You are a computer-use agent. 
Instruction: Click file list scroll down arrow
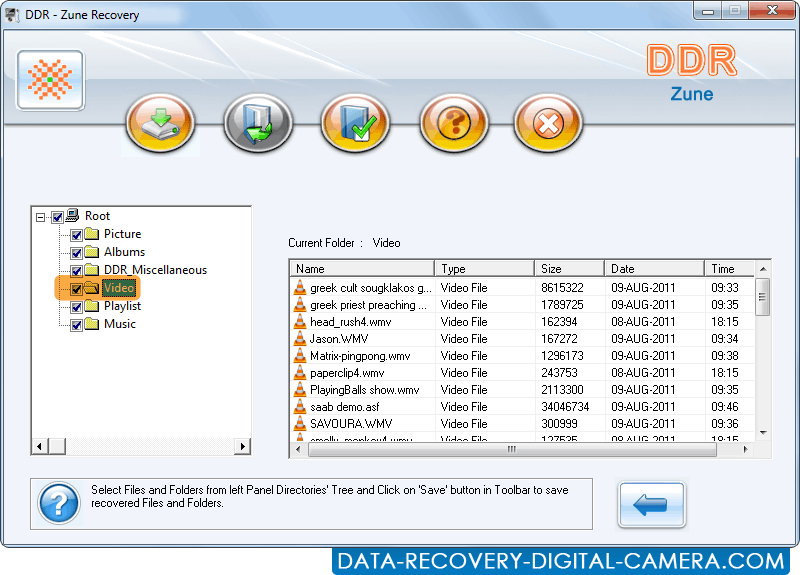pos(763,433)
